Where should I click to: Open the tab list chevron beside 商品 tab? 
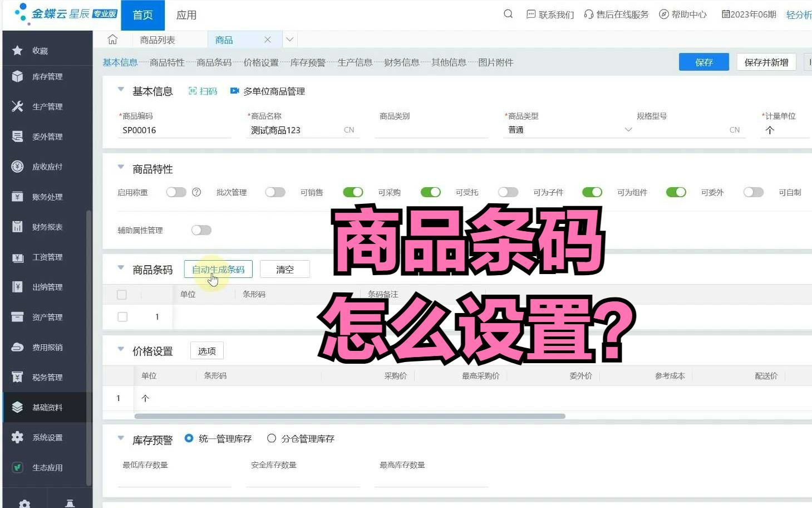289,39
